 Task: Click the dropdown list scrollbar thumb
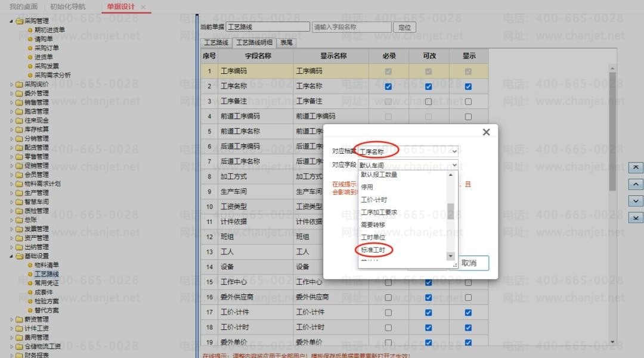(x=451, y=211)
